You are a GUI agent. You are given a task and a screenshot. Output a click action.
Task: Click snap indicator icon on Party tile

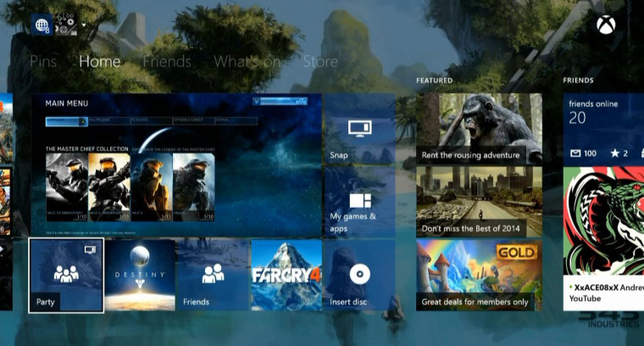pos(90,249)
